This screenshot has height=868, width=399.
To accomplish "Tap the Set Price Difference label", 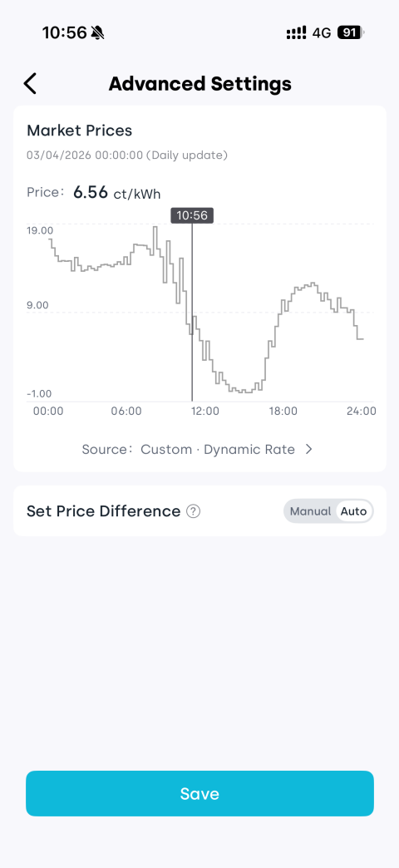I will [x=103, y=511].
